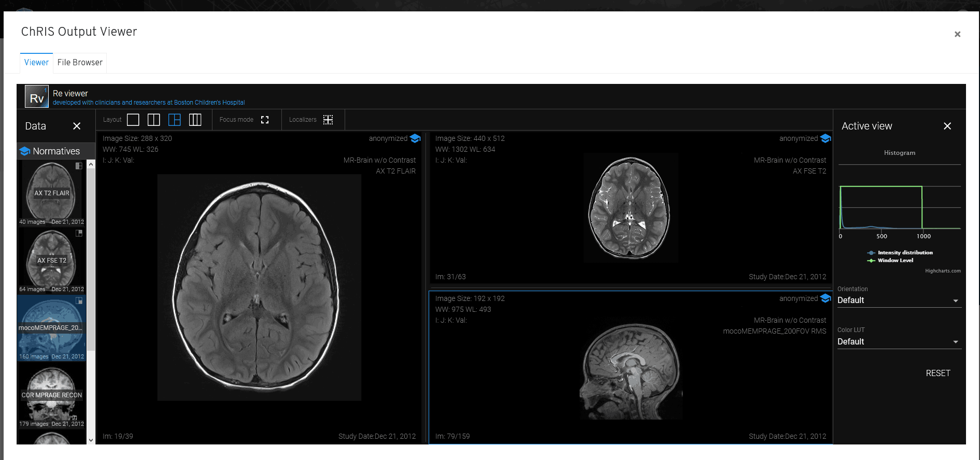The width and height of the screenshot is (980, 460).
Task: Select the one-plus-two split layout icon
Action: 175,120
